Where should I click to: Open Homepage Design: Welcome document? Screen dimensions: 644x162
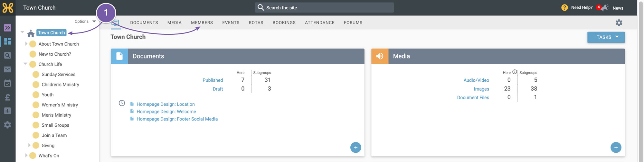click(166, 112)
